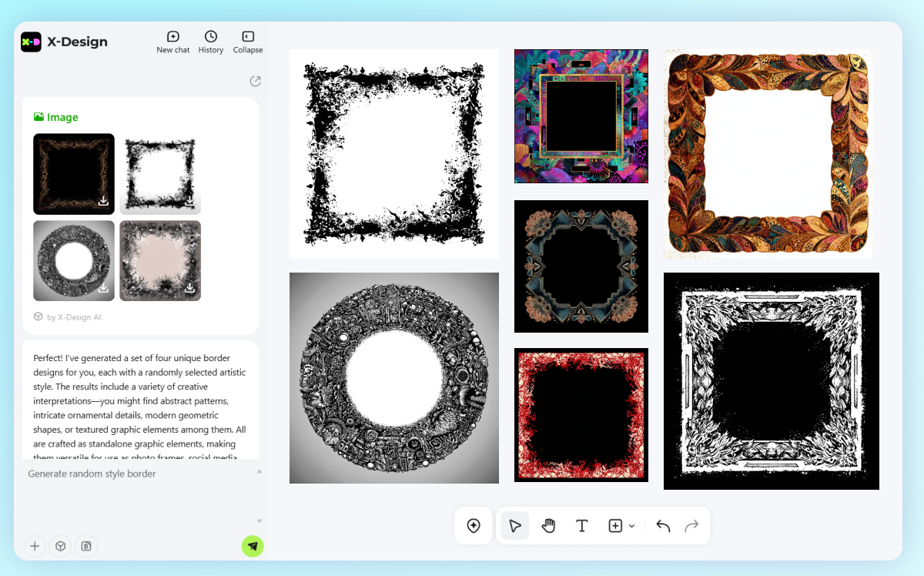Select the arrow pointer tool
The height and width of the screenshot is (576, 924).
(515, 526)
